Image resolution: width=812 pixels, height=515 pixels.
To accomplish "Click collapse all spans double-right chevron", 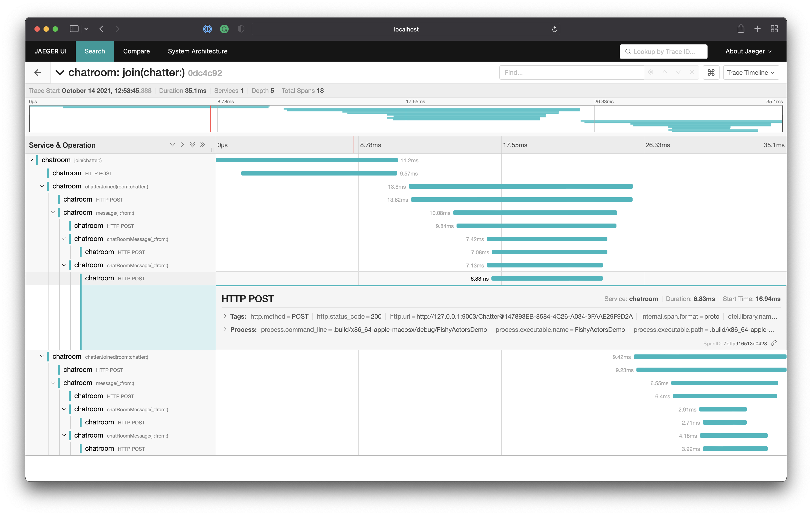I will point(202,144).
